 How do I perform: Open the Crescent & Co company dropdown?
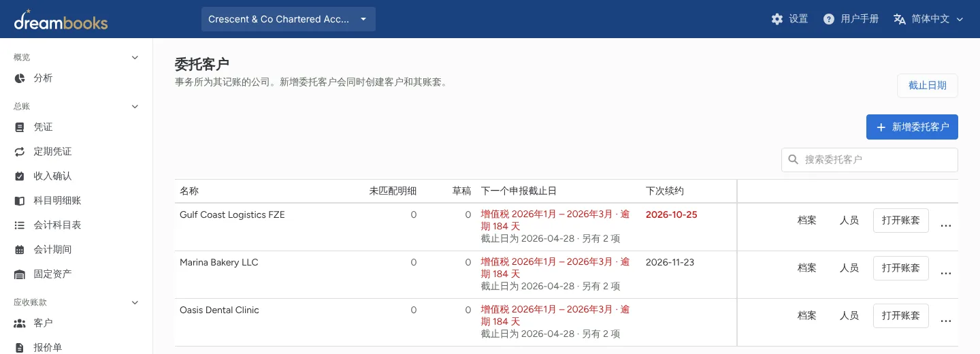click(289, 19)
